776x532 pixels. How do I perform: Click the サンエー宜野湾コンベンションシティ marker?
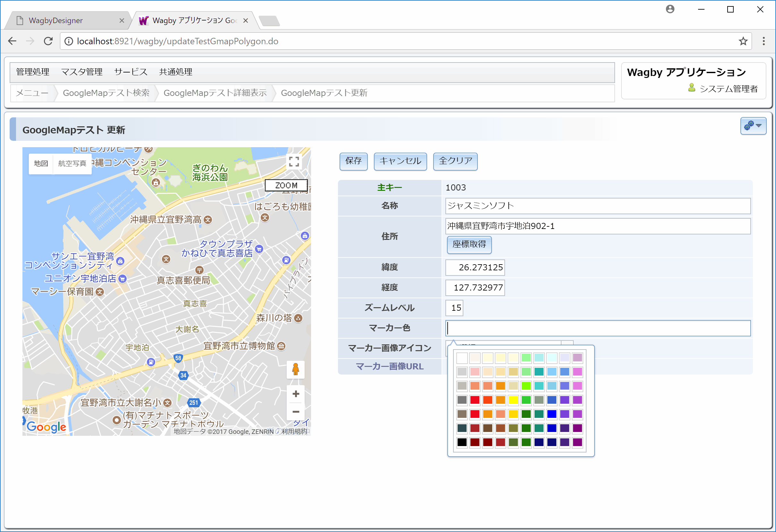tap(121, 261)
